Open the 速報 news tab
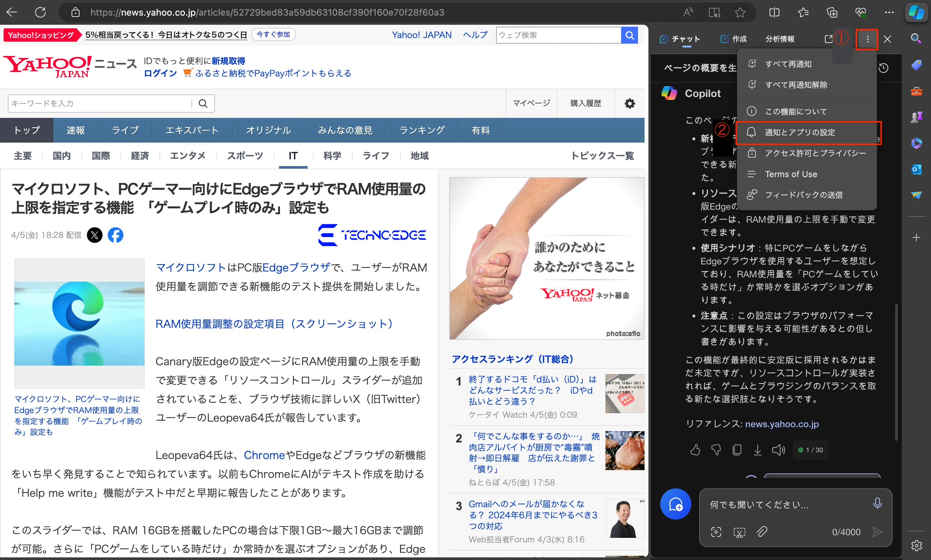This screenshot has width=931, height=560. pos(76,130)
